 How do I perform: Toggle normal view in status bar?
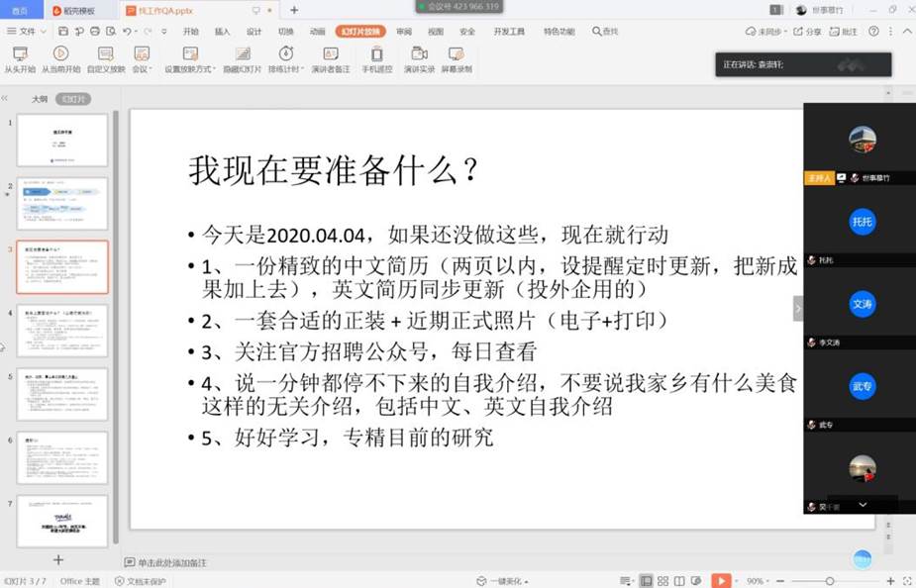click(646, 581)
